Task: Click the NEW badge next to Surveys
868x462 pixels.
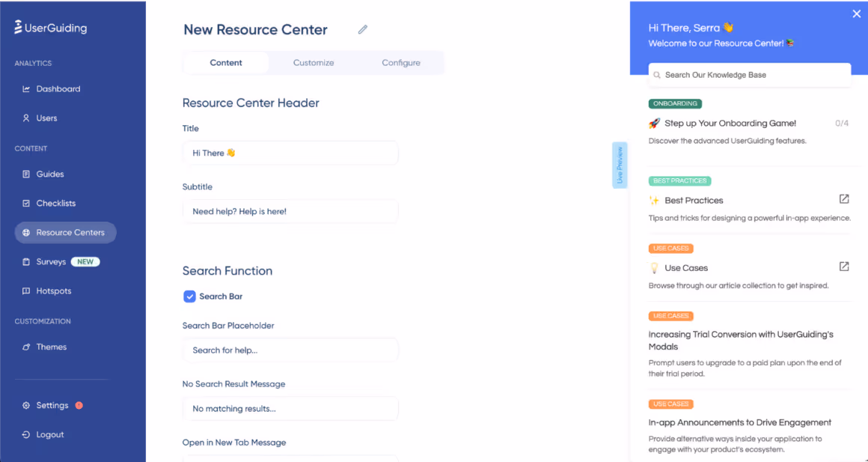Action: point(85,262)
